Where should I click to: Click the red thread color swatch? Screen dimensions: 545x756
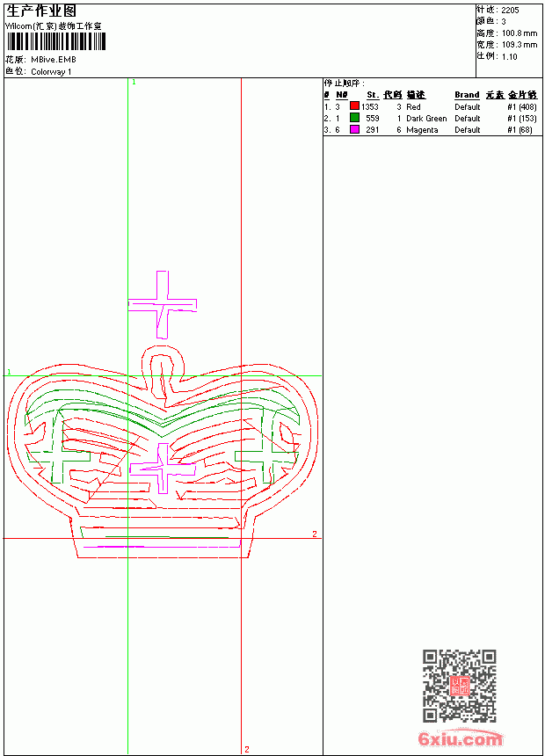[354, 105]
